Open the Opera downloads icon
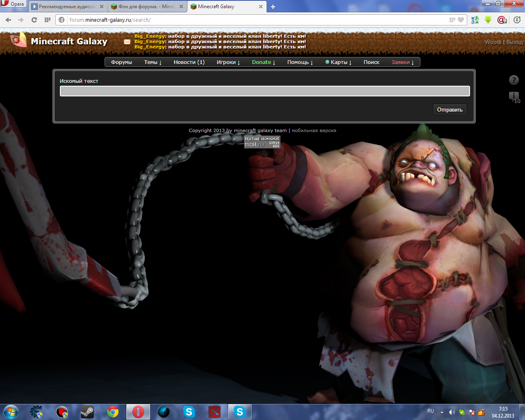The height and width of the screenshot is (420, 525). click(x=517, y=20)
